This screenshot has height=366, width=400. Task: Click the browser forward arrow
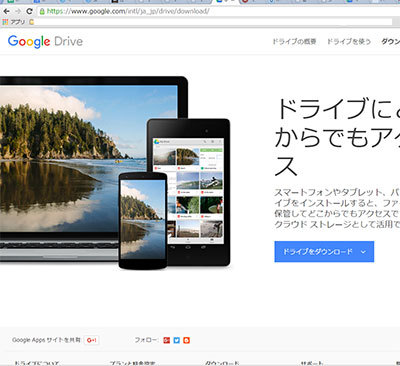18,11
